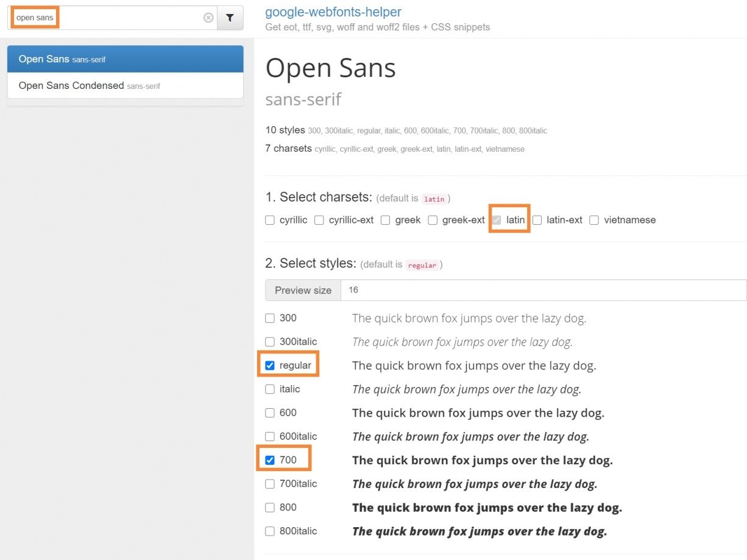Click the red "latin" default code label

[434, 199]
